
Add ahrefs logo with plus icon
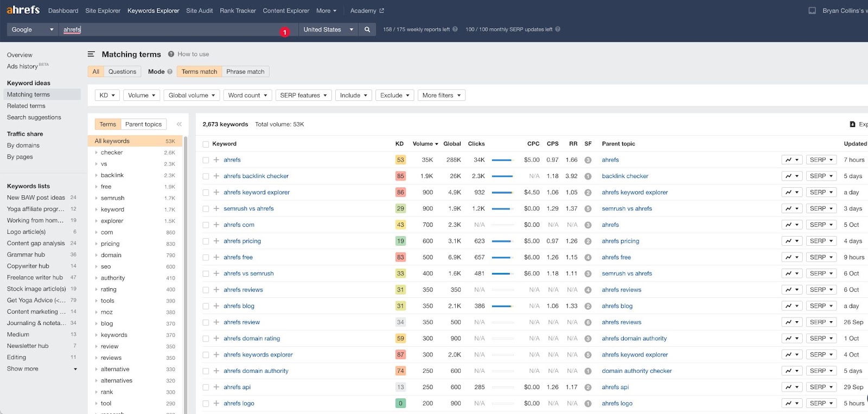coord(216,403)
